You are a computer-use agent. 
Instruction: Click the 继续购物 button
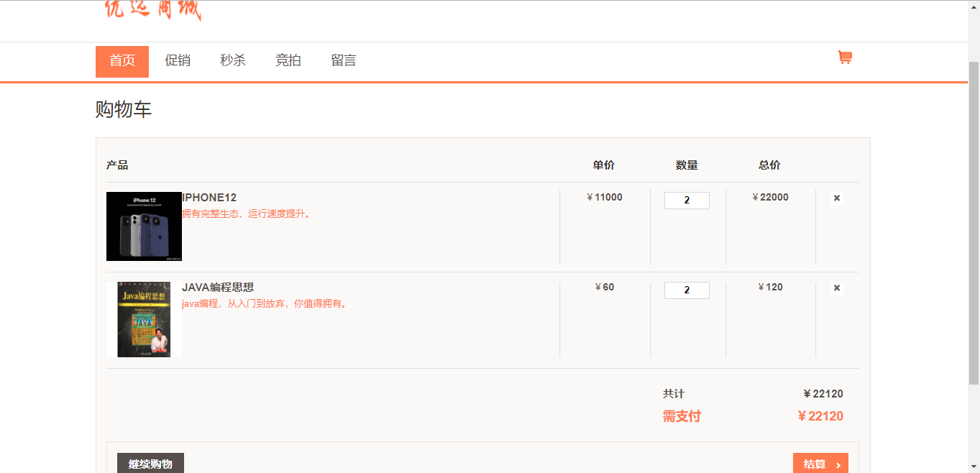[150, 464]
